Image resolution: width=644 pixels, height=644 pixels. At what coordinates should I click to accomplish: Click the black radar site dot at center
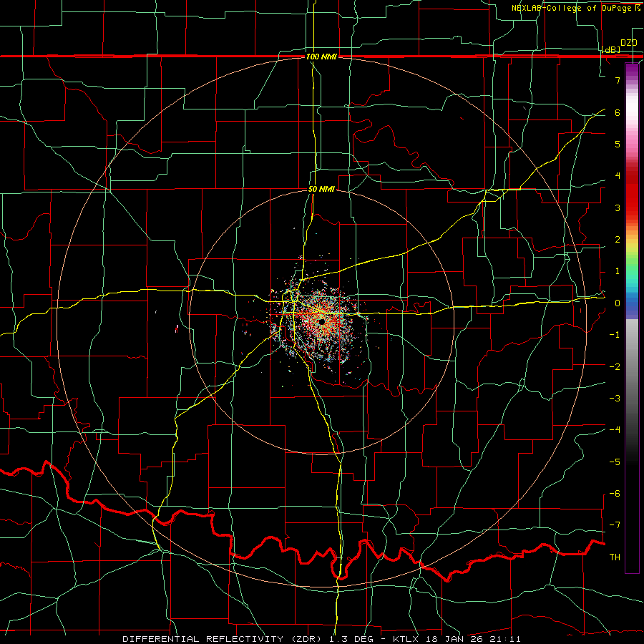tap(321, 321)
